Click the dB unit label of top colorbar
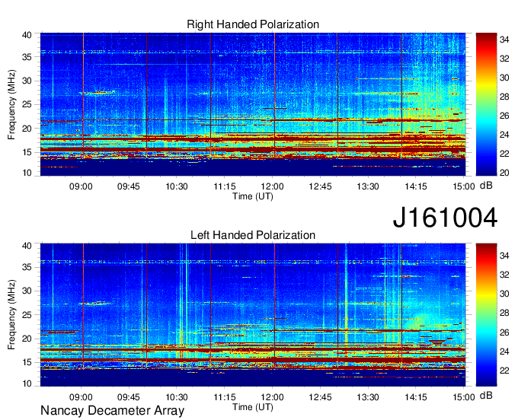518x420 pixels. pos(486,186)
